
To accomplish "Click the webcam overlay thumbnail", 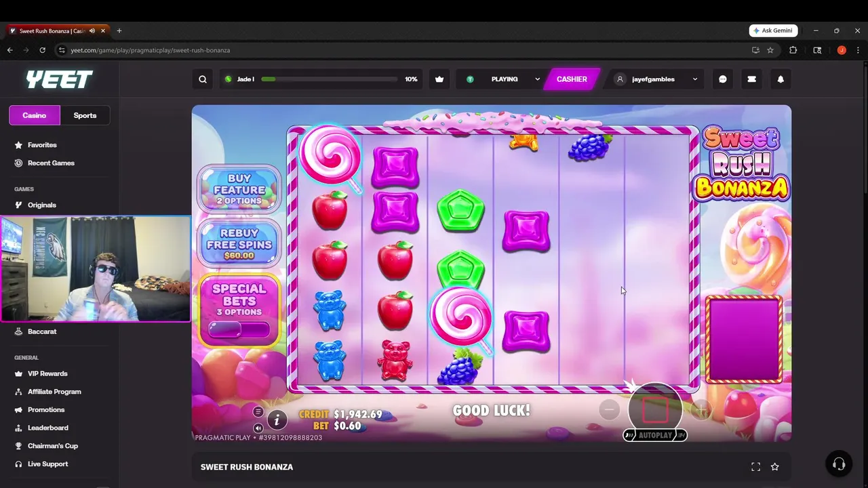I will [x=95, y=268].
